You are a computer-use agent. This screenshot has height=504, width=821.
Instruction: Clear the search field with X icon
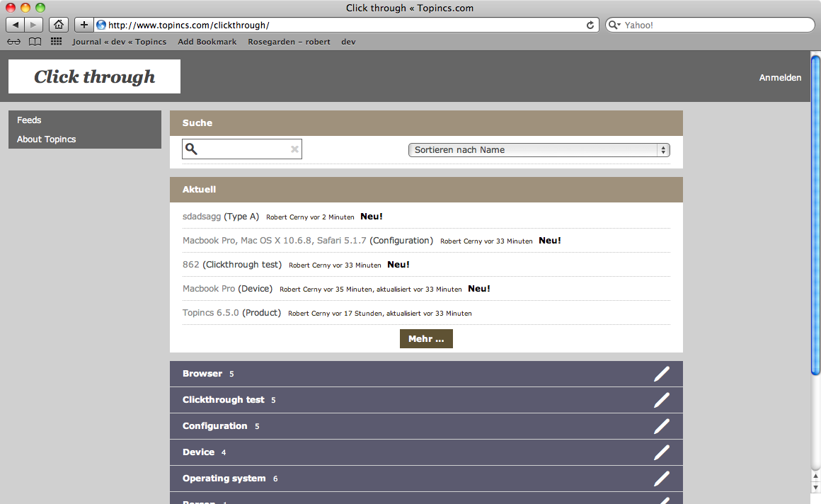click(294, 149)
